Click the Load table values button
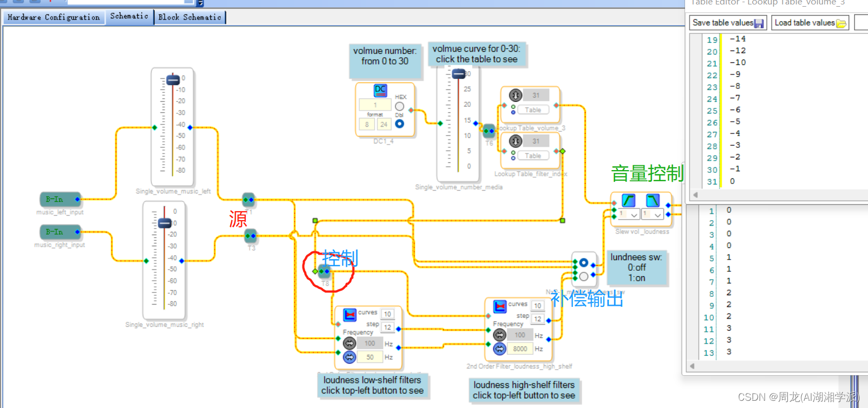Viewport: 868px width, 408px height. pos(810,23)
